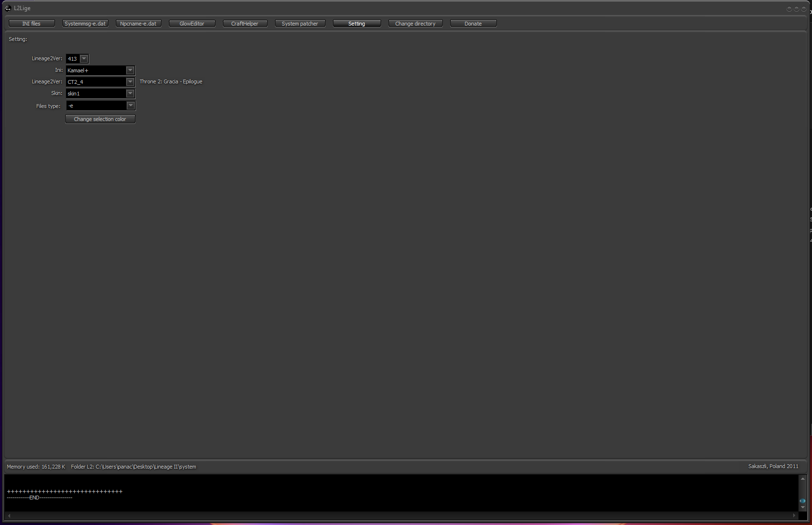Grab the blue vertical scrollbar thumb
This screenshot has height=525, width=812.
point(803,501)
